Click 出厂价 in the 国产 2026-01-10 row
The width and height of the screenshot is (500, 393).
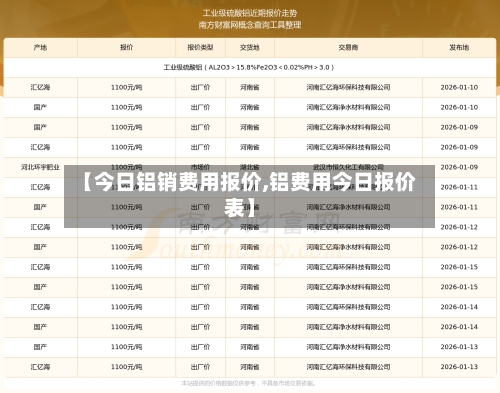point(200,107)
